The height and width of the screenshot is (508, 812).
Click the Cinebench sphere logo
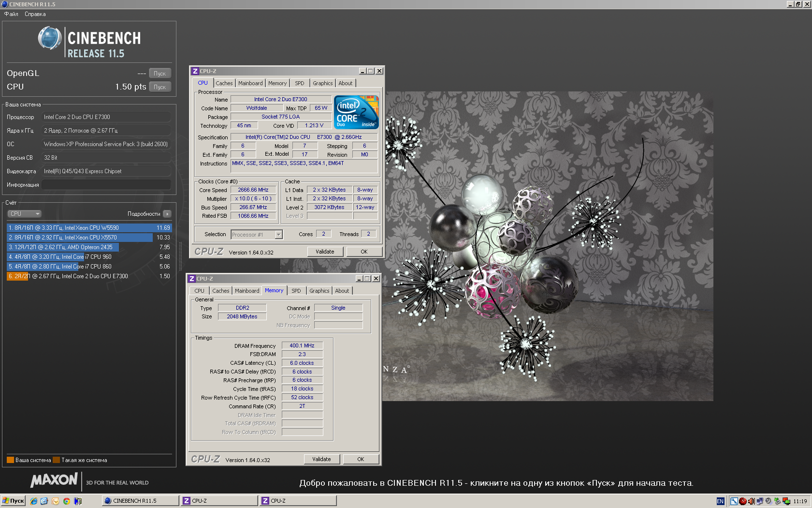click(x=50, y=38)
